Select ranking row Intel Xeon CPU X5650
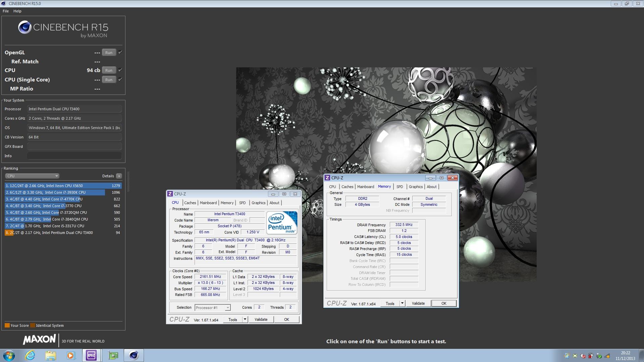The width and height of the screenshot is (644, 362). (63, 186)
